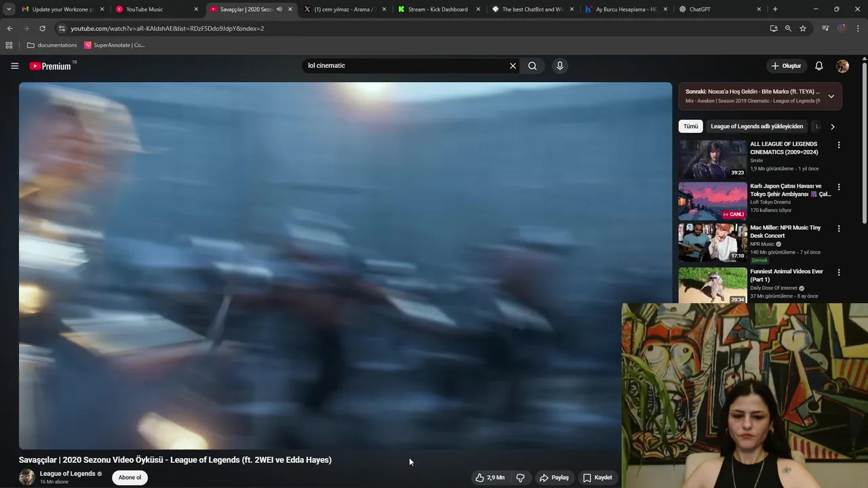Screen dimensions: 868x488
Task: Open the apps grid in bookmarks bar
Action: coord(9,45)
